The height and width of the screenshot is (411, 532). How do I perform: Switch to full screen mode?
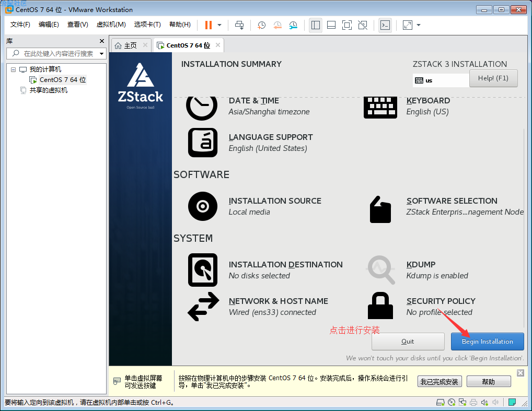click(x=347, y=25)
